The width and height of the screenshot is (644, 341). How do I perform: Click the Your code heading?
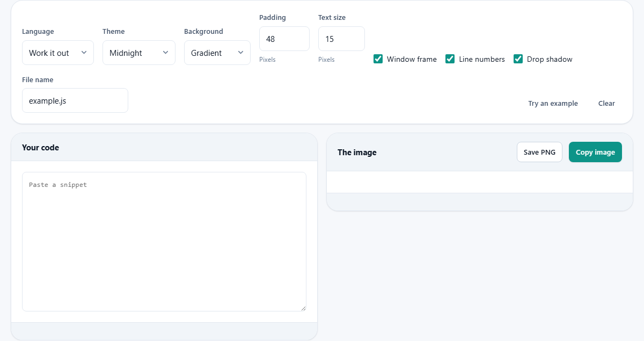coord(40,147)
